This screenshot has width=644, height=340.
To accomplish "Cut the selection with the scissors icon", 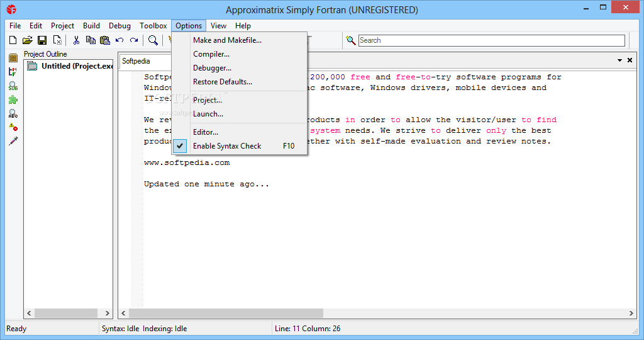I will point(76,40).
